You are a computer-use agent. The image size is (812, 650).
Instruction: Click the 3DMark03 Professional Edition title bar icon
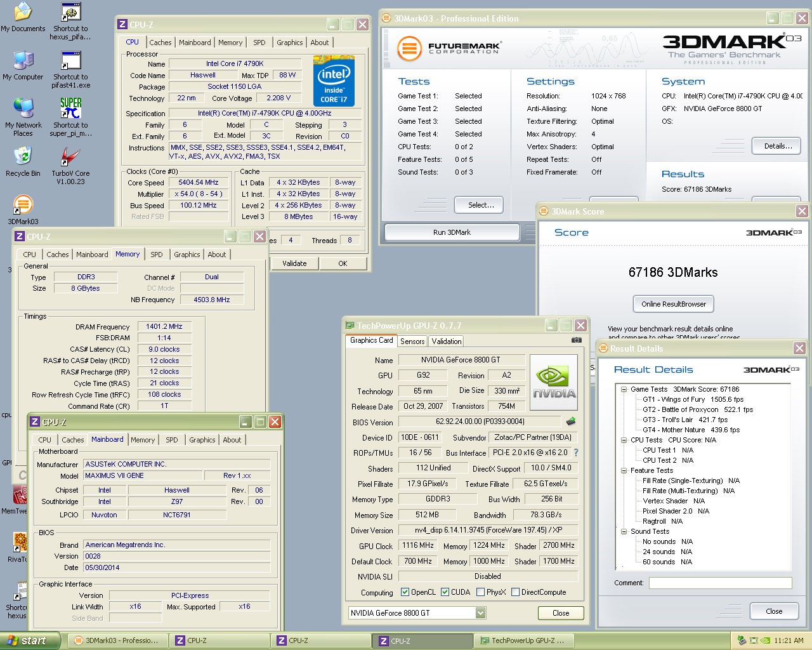(x=386, y=18)
